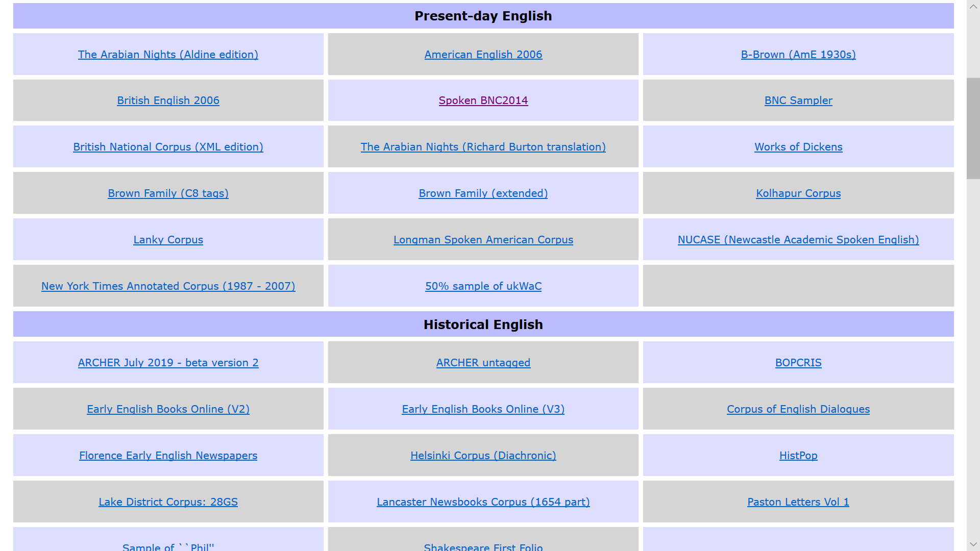980x551 pixels.
Task: Open The Arabian Nights (Aldine edition)
Action: (168, 55)
